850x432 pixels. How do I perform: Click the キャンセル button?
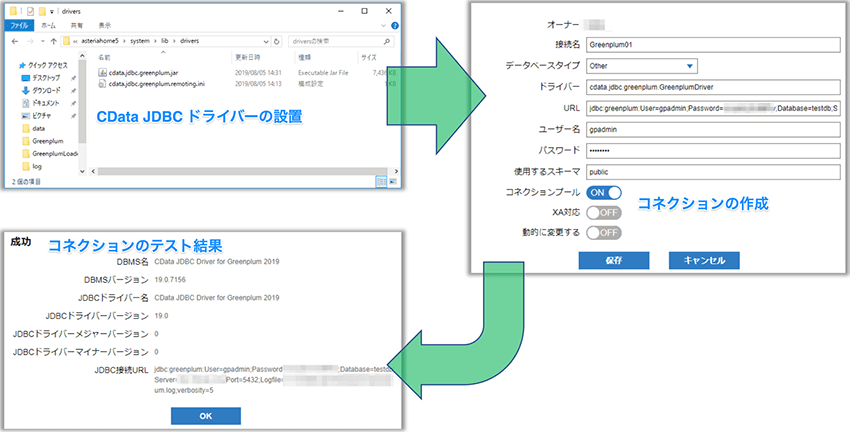pyautogui.click(x=704, y=261)
